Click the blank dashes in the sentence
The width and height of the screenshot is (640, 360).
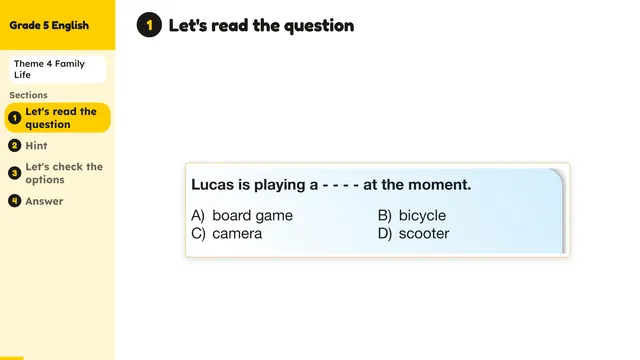coord(340,185)
